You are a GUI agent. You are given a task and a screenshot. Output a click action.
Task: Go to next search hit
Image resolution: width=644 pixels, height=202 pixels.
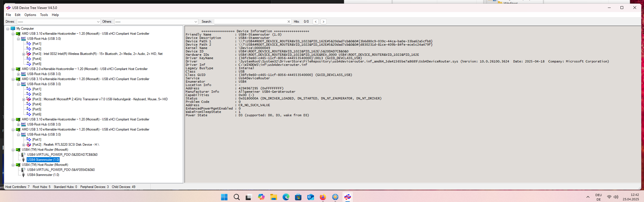tap(324, 22)
